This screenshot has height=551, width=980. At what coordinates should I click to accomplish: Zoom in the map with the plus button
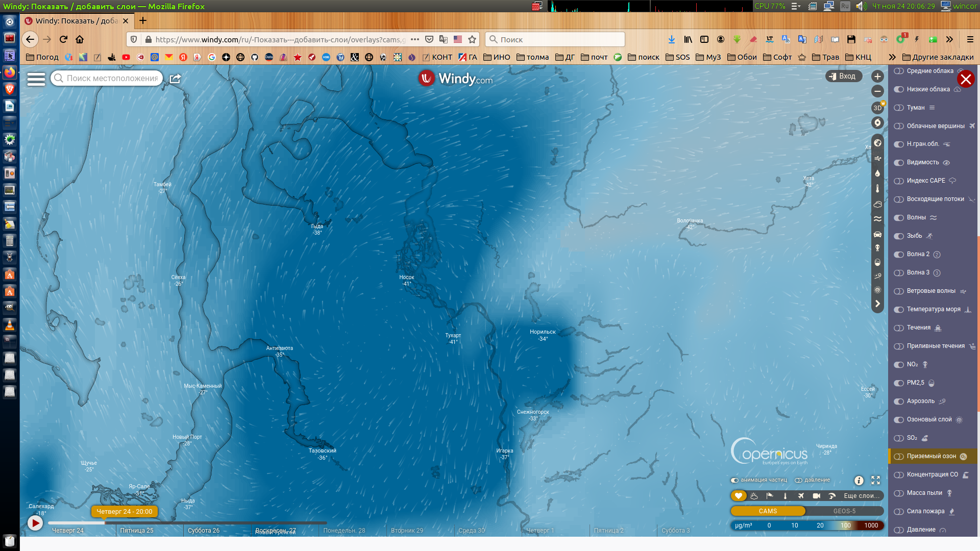(877, 77)
